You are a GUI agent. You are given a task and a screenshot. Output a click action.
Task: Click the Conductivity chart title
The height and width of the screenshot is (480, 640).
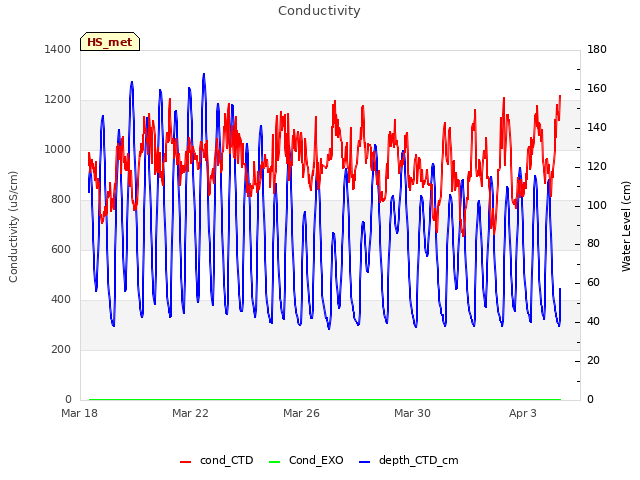pos(319,11)
